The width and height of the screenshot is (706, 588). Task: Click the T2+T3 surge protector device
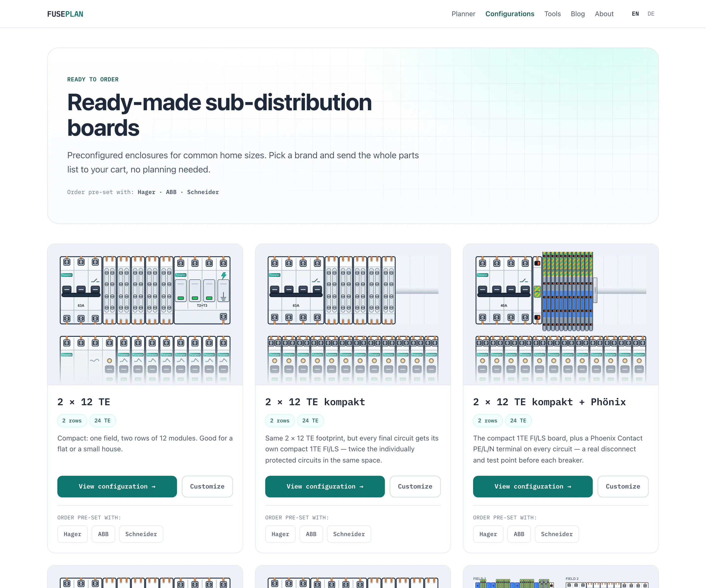click(202, 290)
